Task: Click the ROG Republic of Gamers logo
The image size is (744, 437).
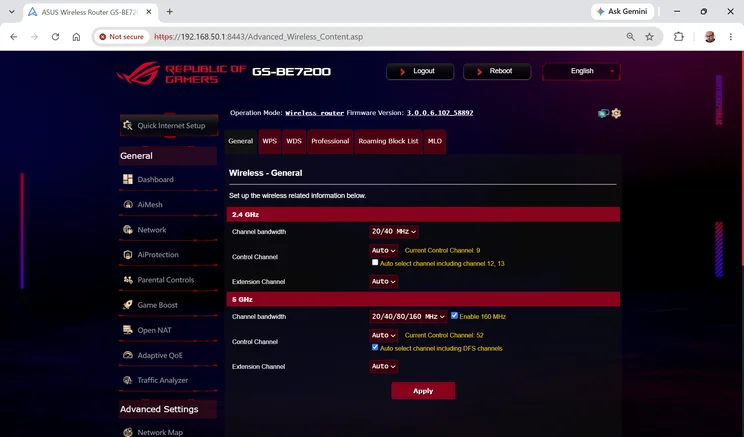Action: tap(181, 73)
